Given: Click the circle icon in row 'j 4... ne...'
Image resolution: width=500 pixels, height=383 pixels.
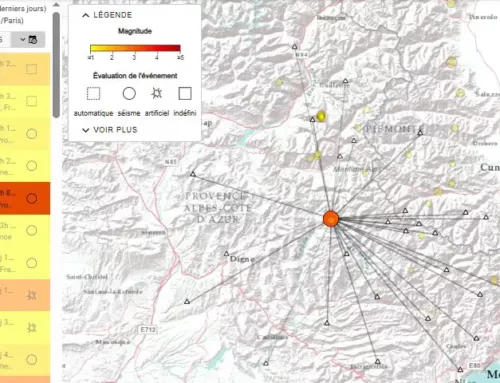Looking at the screenshot, I should click(32, 360).
